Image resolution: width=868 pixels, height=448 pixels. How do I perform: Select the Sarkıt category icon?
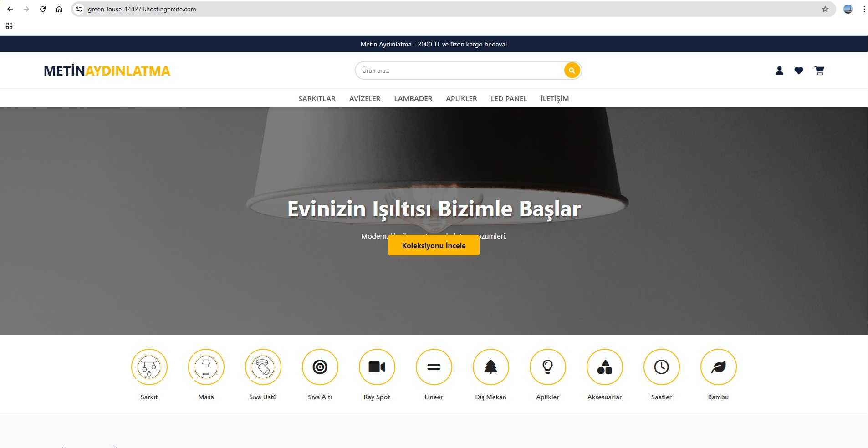149,367
